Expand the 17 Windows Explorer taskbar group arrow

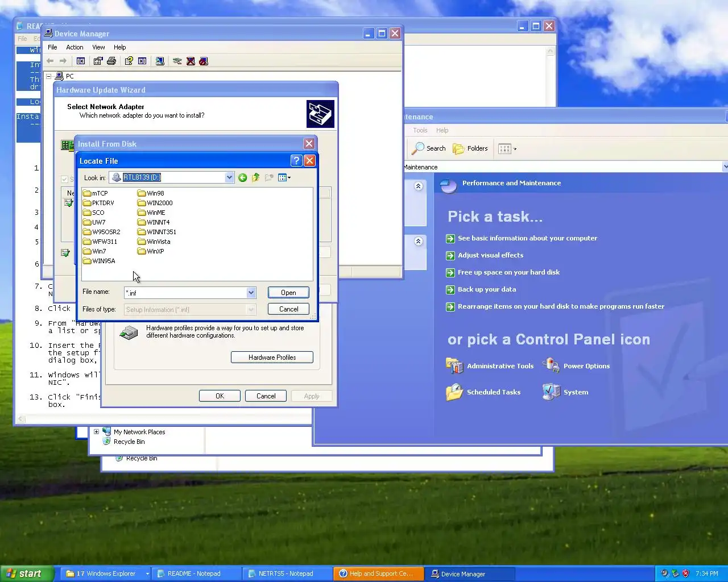tap(147, 573)
